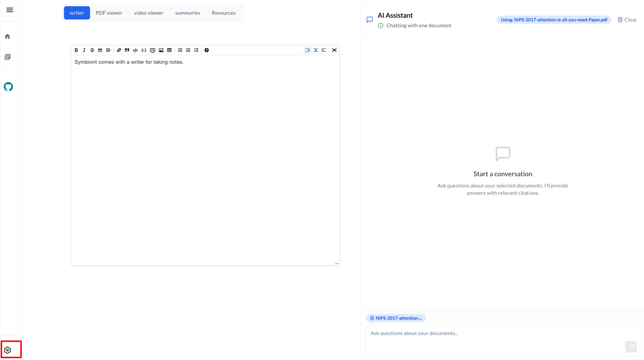644x360 pixels.
Task: Add a checked task list
Action: [196, 50]
